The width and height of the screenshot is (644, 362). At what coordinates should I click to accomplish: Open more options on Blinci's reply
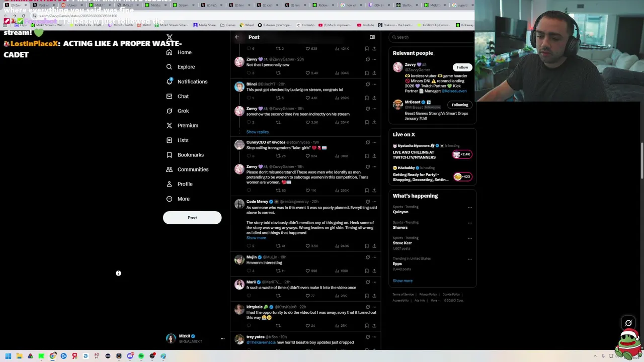coord(374,84)
